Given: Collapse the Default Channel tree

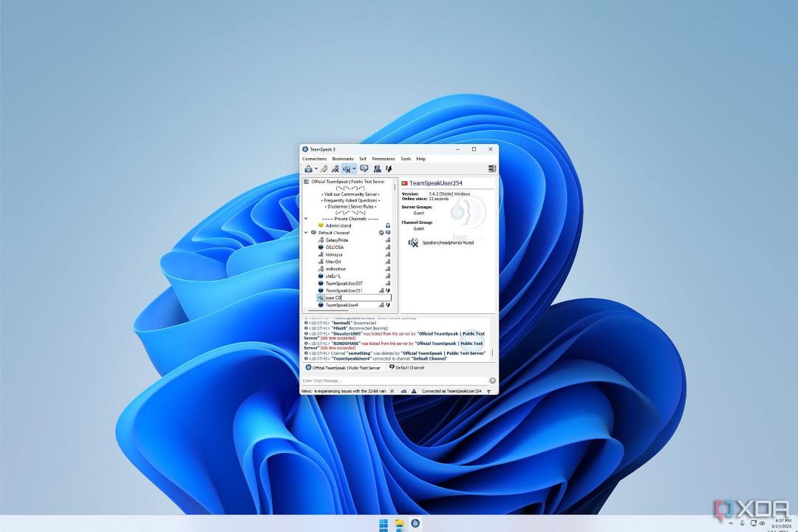Looking at the screenshot, I should click(x=306, y=233).
